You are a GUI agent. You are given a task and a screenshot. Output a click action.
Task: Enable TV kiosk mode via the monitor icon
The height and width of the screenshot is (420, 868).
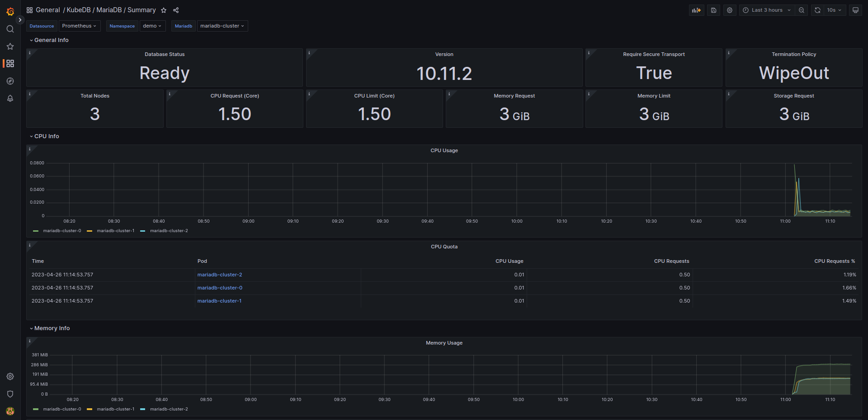(x=855, y=10)
